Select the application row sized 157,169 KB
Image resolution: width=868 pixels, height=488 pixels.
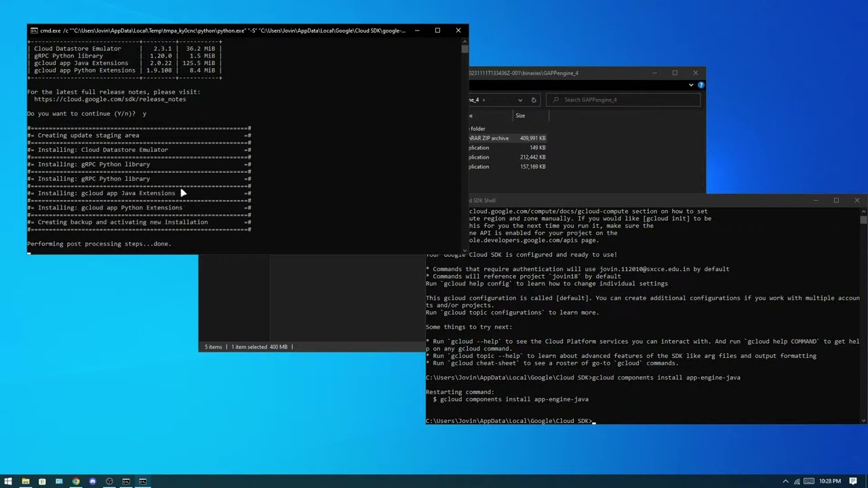(509, 167)
